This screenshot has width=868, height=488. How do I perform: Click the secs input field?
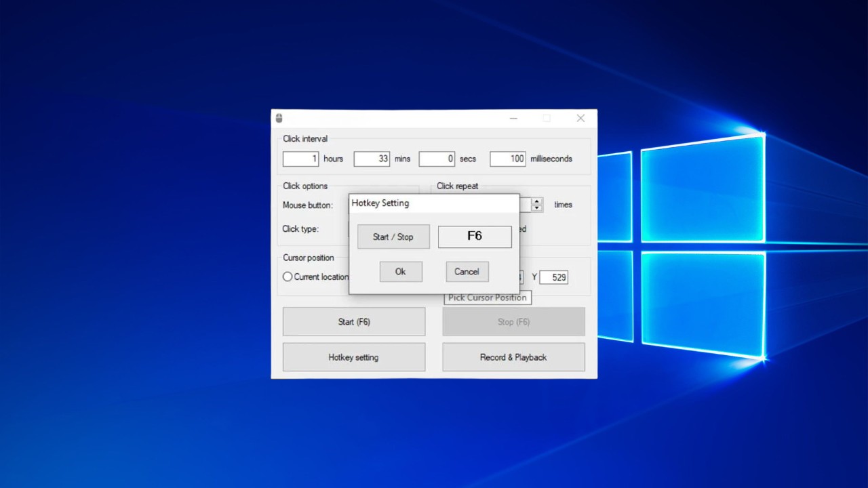click(x=437, y=159)
